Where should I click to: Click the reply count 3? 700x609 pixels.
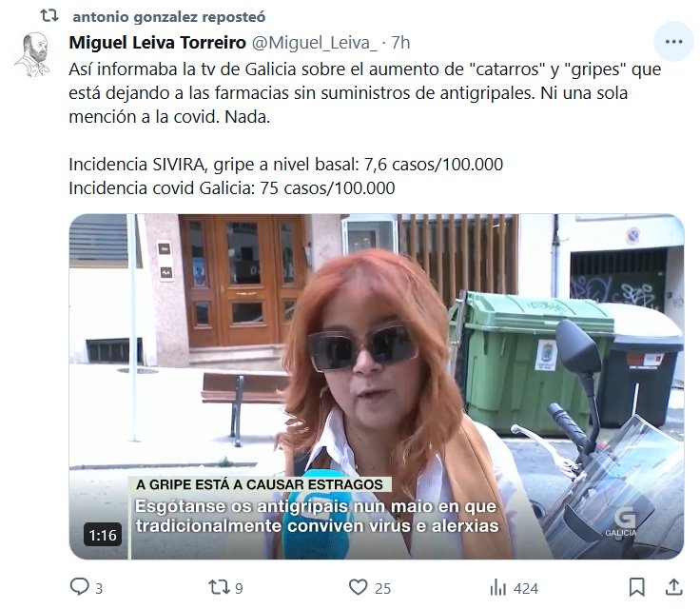[99, 588]
